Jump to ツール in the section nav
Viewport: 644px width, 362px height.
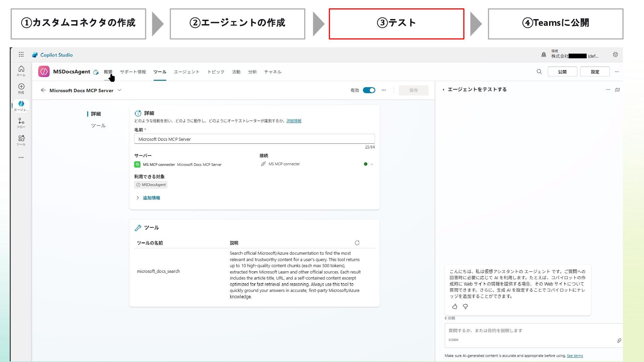(x=98, y=125)
